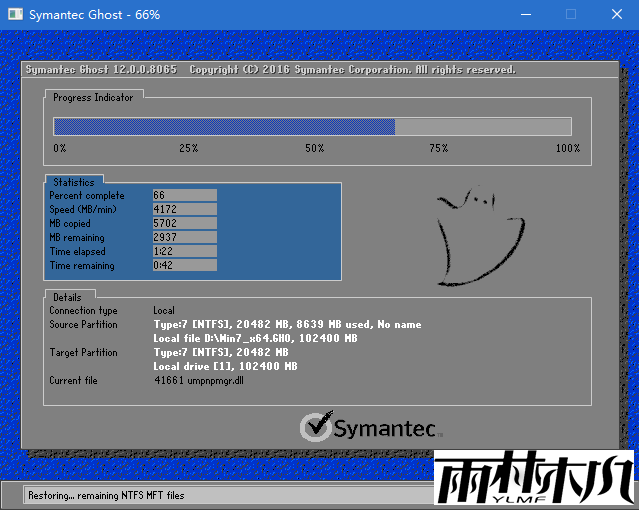Image resolution: width=639 pixels, height=510 pixels.
Task: Click the blue progress indicator bar
Action: click(224, 126)
